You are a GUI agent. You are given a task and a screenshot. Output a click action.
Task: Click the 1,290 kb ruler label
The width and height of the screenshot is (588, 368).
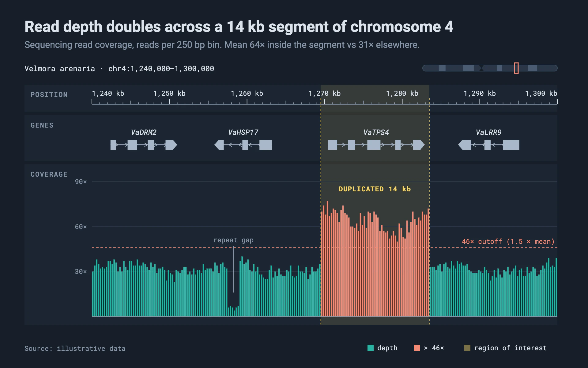click(x=480, y=93)
